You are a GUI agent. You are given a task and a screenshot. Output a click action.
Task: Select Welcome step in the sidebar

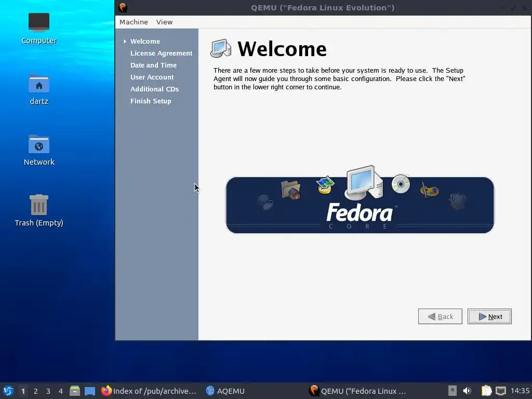[x=145, y=41]
